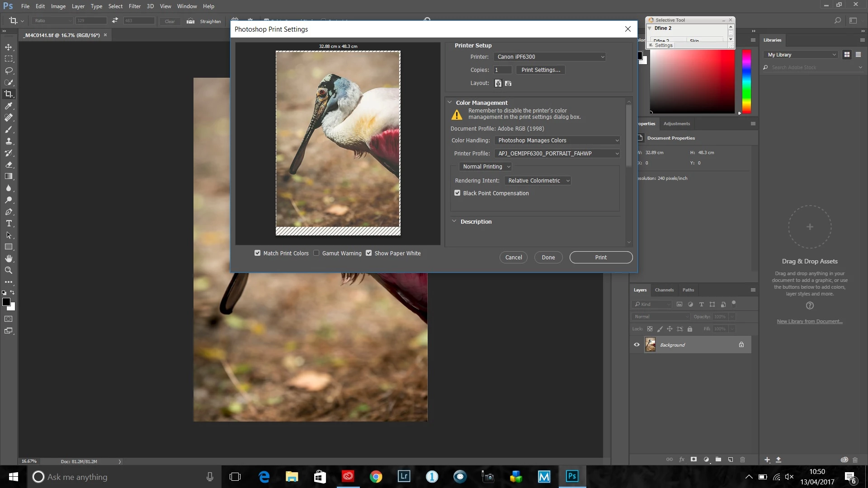
Task: Hide the Background layer visibility
Action: tap(637, 345)
